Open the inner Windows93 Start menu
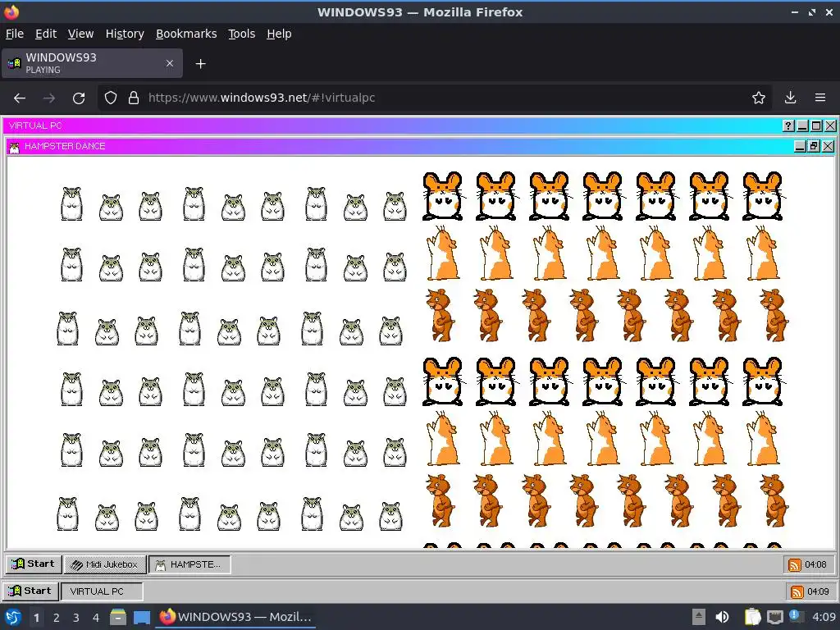The width and height of the screenshot is (840, 630). [x=33, y=564]
